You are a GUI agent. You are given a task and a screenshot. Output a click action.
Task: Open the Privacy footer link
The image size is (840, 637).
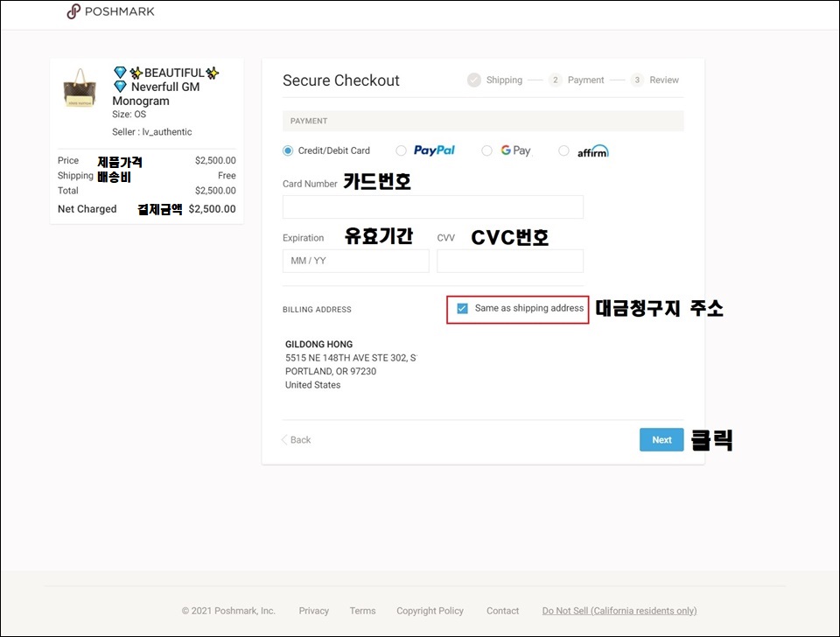pos(314,611)
